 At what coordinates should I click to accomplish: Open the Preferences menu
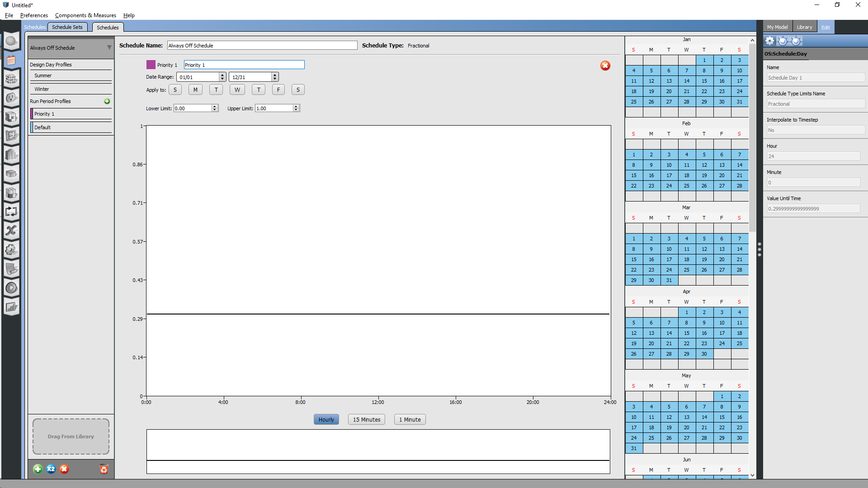coord(34,15)
